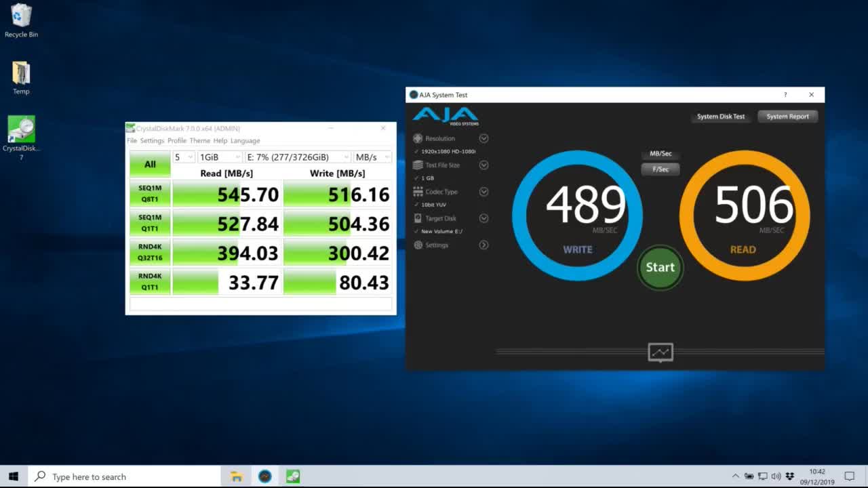This screenshot has height=488, width=868.
Task: Open the Action Center notification icon
Action: 850,476
